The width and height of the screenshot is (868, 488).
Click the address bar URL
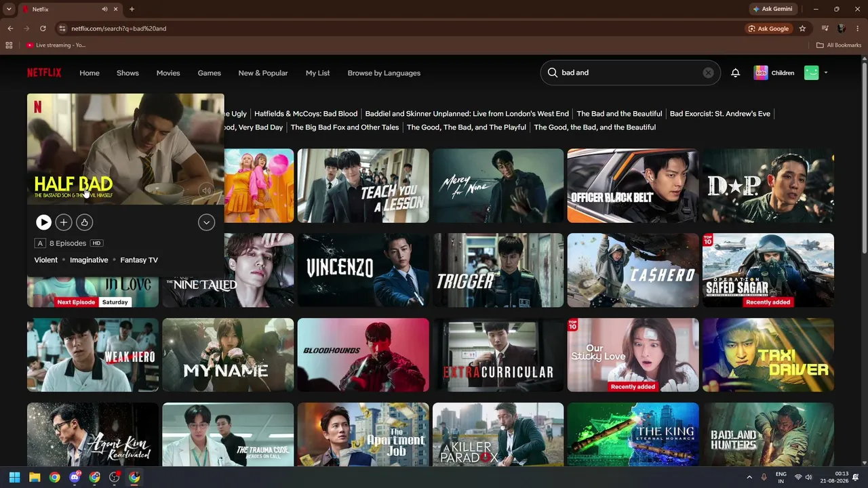point(119,28)
